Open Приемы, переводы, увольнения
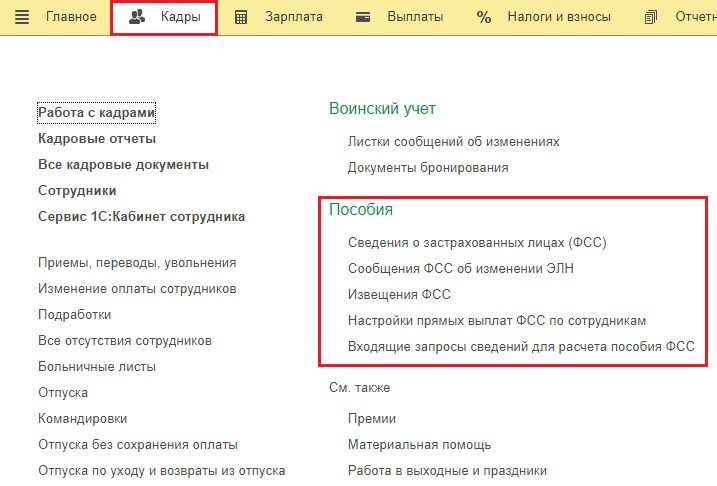 (x=137, y=262)
